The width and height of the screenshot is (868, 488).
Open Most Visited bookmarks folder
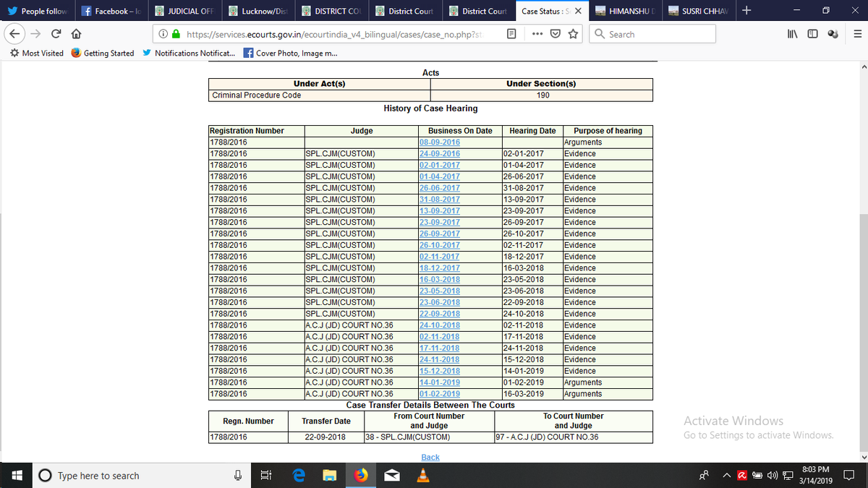pyautogui.click(x=37, y=53)
